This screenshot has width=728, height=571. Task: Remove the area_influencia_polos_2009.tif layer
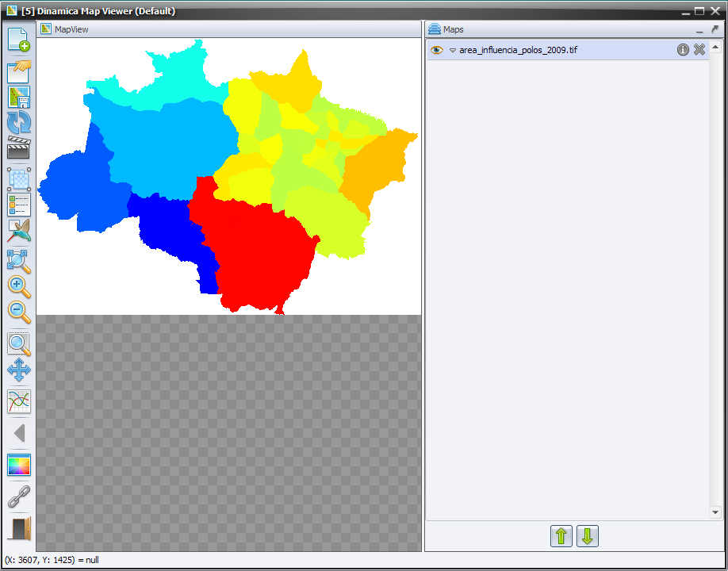[x=699, y=50]
